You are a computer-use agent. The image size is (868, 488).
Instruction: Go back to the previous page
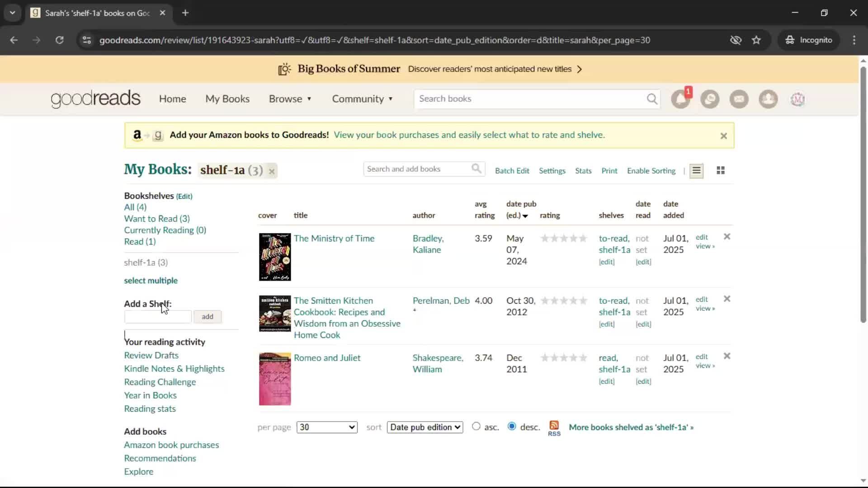pos(14,40)
